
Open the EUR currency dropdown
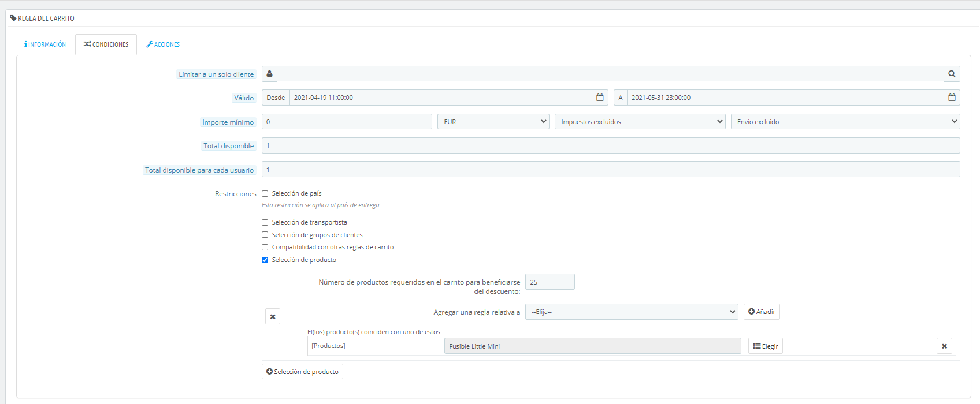493,122
